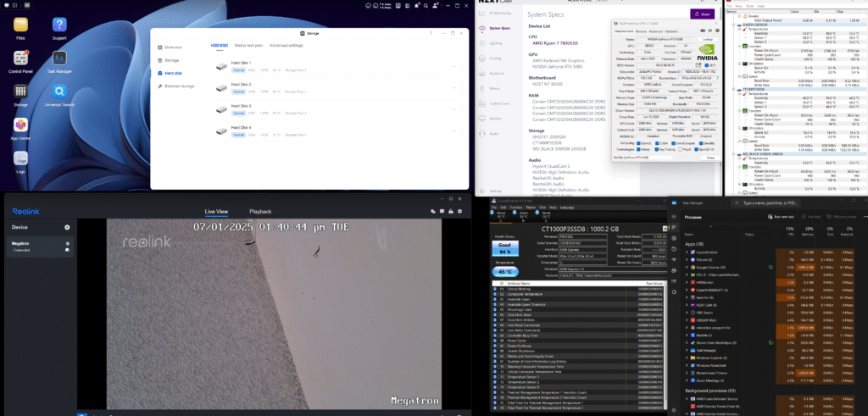Click the Lookup button in GPU-Z
Viewport: 868px width, 416px height.
tap(708, 39)
